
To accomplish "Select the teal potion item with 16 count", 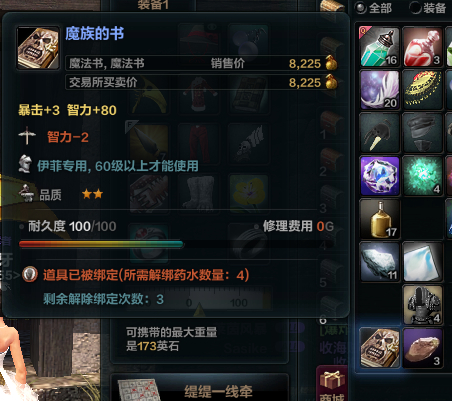I will coord(380,47).
